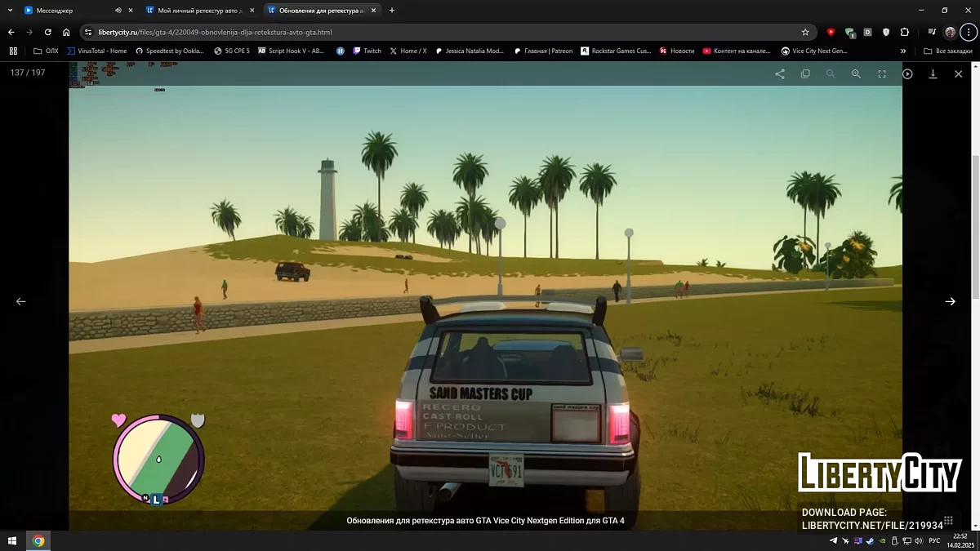Enter fullscreen mode in the image viewer
The height and width of the screenshot is (551, 980).
pos(882,73)
